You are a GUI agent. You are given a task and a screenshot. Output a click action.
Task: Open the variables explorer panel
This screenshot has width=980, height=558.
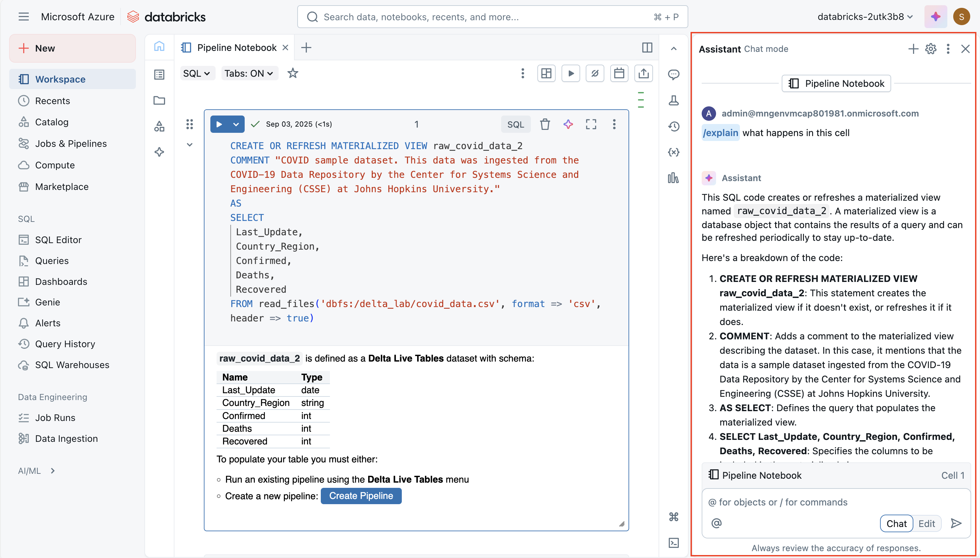[674, 152]
